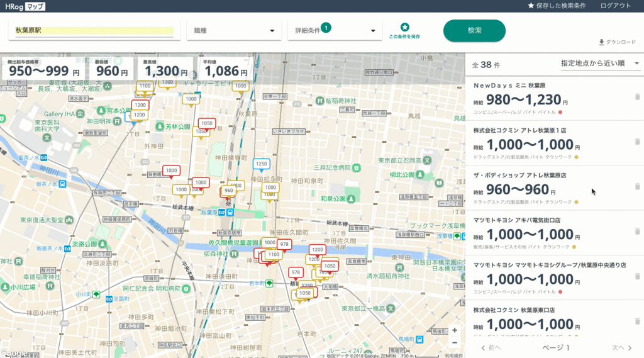Delete the マツモトキヨシ アキバ電気街口店 listing
644x358 pixels.
pos(638,232)
